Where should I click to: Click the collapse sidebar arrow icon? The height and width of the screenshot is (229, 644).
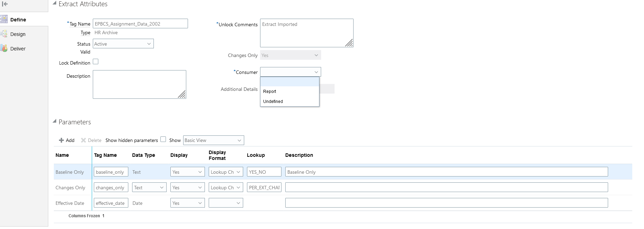click(5, 4)
